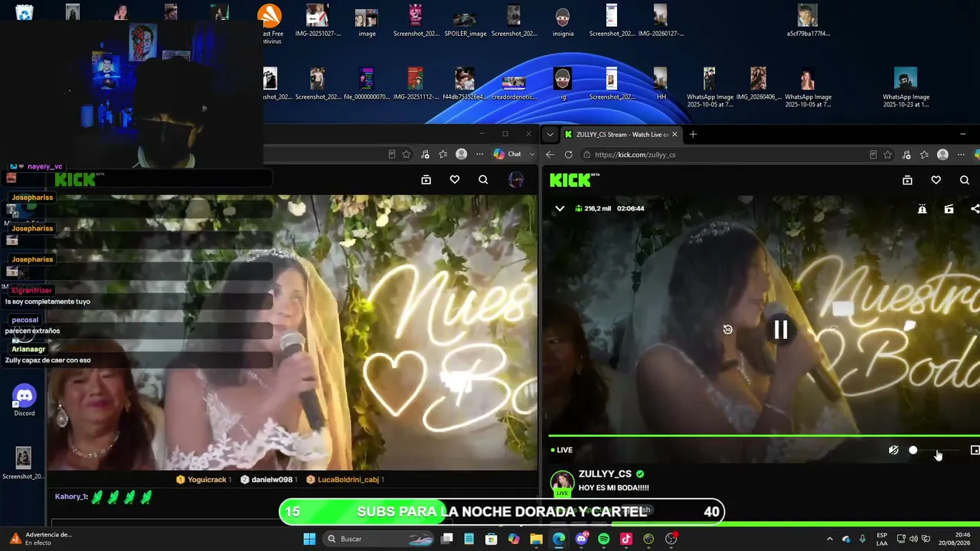Screen dimensions: 980x551
Task: Jump to live with the LIVE indicator
Action: 562,450
